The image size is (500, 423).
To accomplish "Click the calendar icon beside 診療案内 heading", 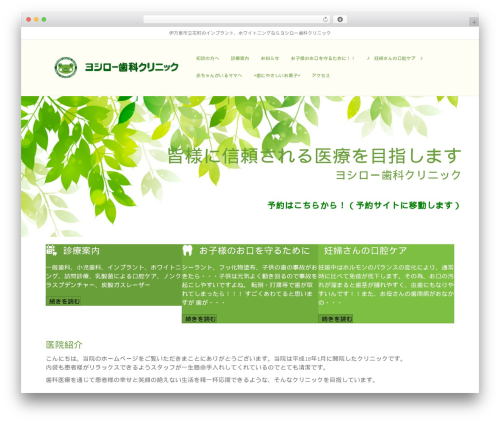I will point(51,250).
